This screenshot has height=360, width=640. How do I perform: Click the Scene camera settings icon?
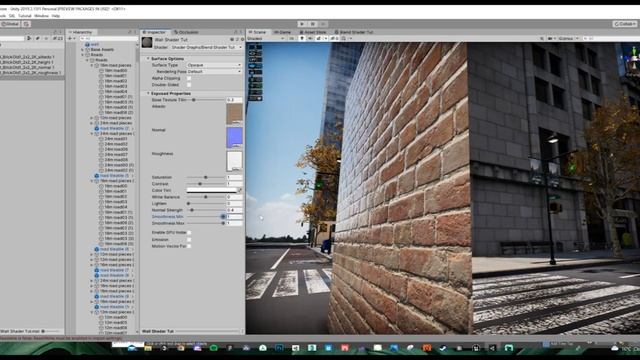click(550, 38)
